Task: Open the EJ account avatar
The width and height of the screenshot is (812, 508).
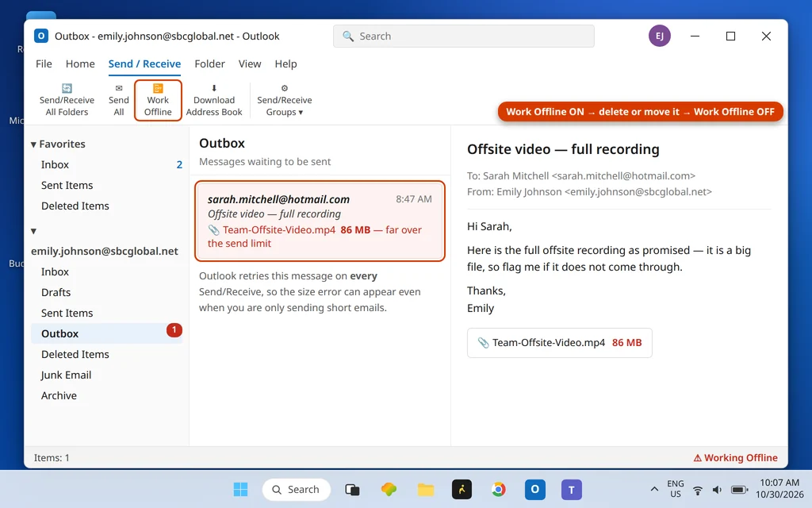Action: pos(659,36)
